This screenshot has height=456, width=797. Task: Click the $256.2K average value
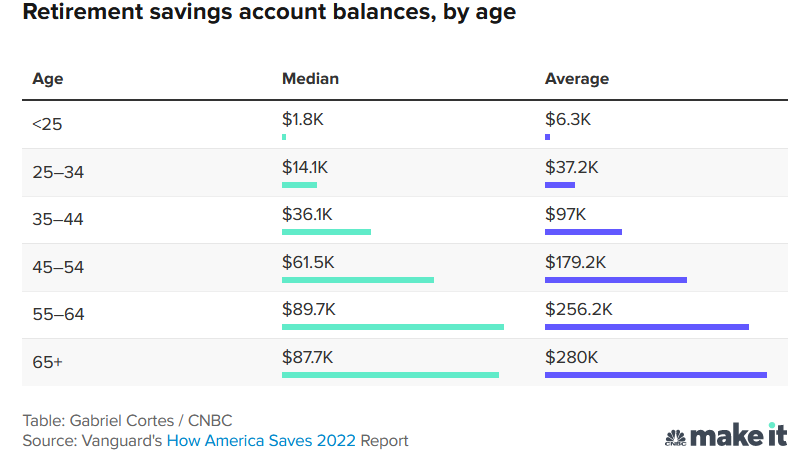pyautogui.click(x=578, y=309)
